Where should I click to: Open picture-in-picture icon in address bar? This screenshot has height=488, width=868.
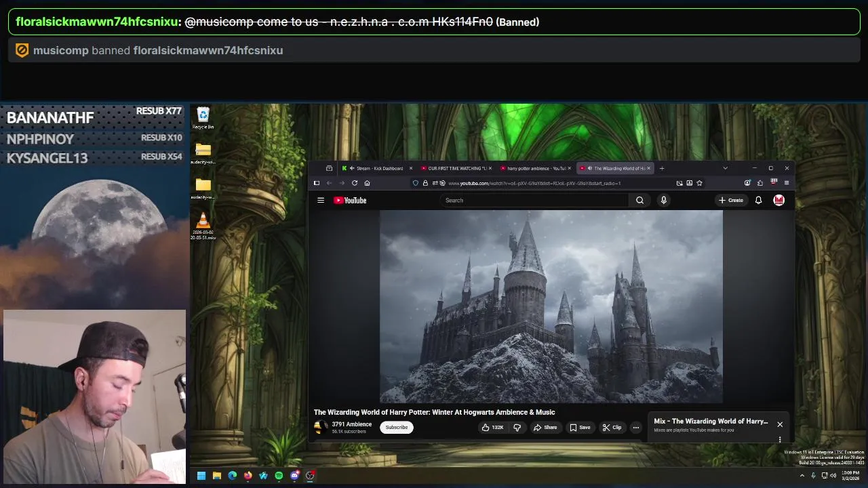[679, 183]
